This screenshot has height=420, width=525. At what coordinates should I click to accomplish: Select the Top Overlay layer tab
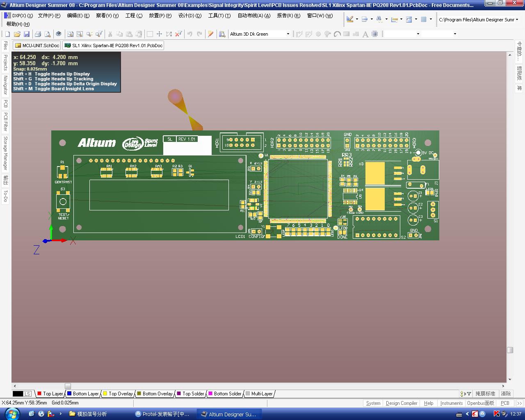point(118,394)
